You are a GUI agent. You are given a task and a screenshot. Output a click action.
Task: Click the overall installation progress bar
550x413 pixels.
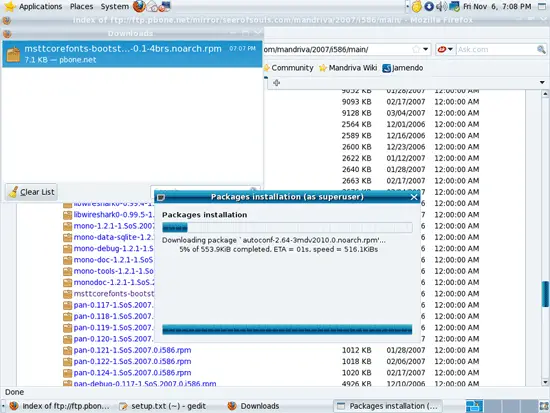287,329
